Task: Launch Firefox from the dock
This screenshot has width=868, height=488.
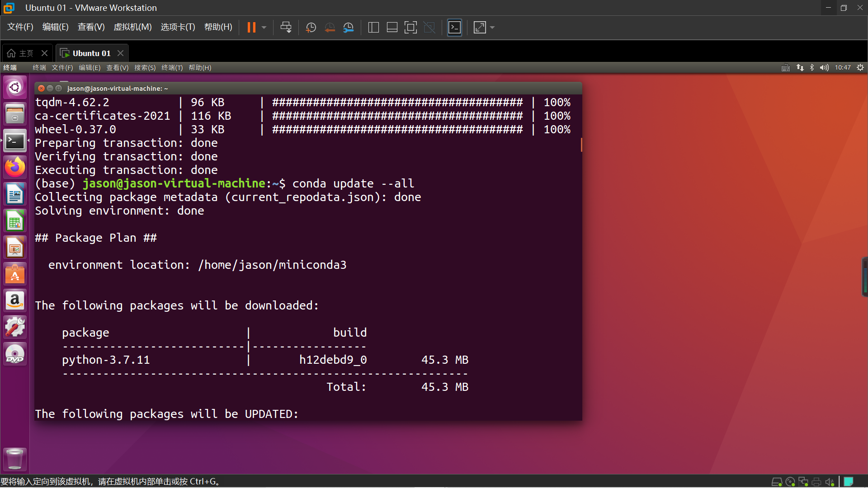Action: coord(15,168)
